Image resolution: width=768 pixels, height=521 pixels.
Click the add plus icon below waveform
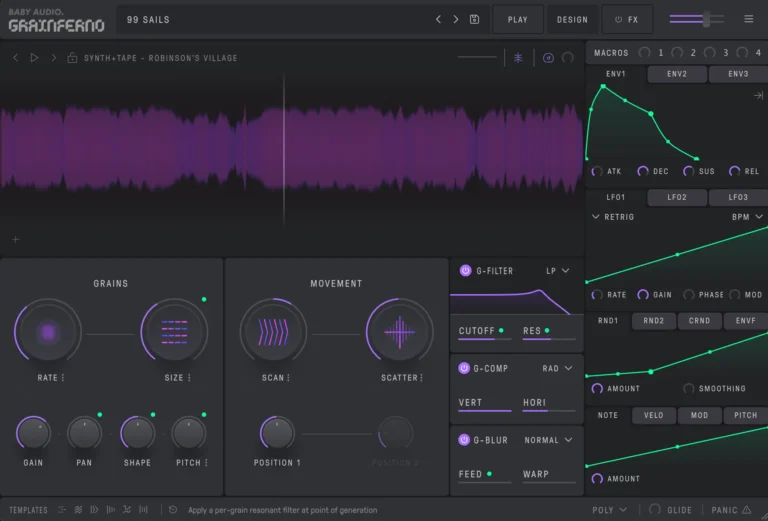15,239
